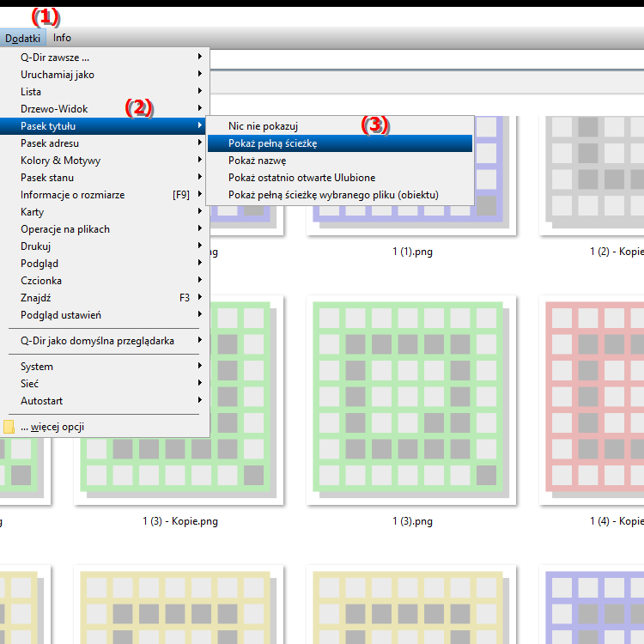The height and width of the screenshot is (644, 644).
Task: Click the file name '1 (1).png'
Action: pyautogui.click(x=412, y=252)
